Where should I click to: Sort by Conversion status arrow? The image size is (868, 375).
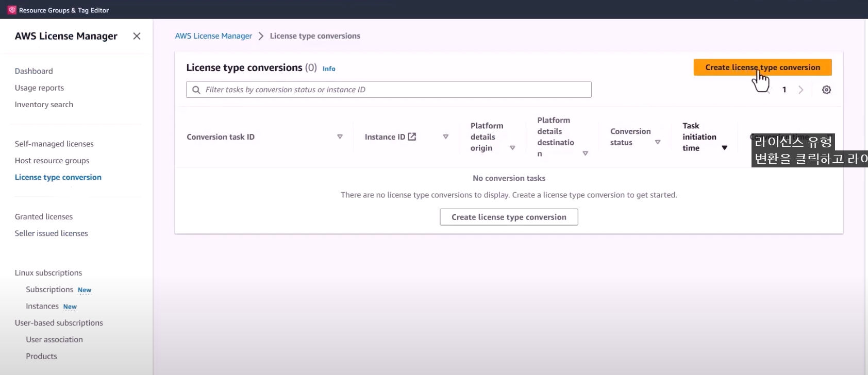coord(658,142)
